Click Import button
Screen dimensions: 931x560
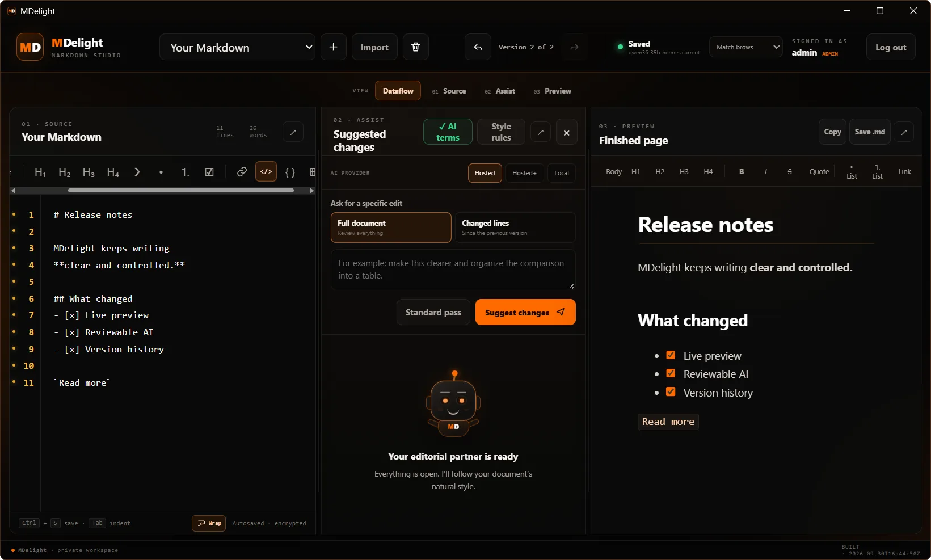(x=374, y=47)
